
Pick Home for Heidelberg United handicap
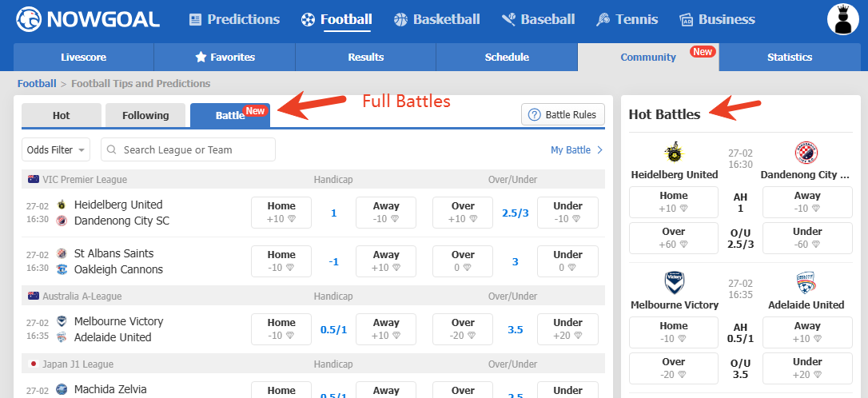click(x=281, y=213)
